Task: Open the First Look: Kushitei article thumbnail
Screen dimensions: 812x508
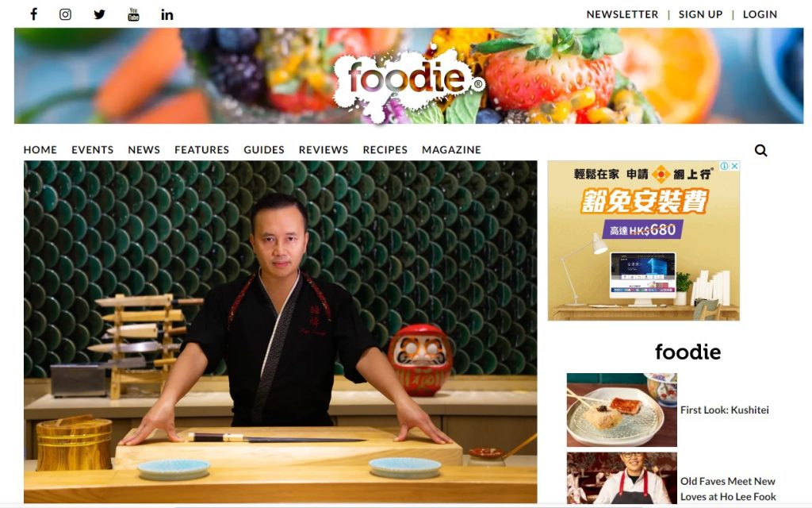Action: [x=622, y=410]
